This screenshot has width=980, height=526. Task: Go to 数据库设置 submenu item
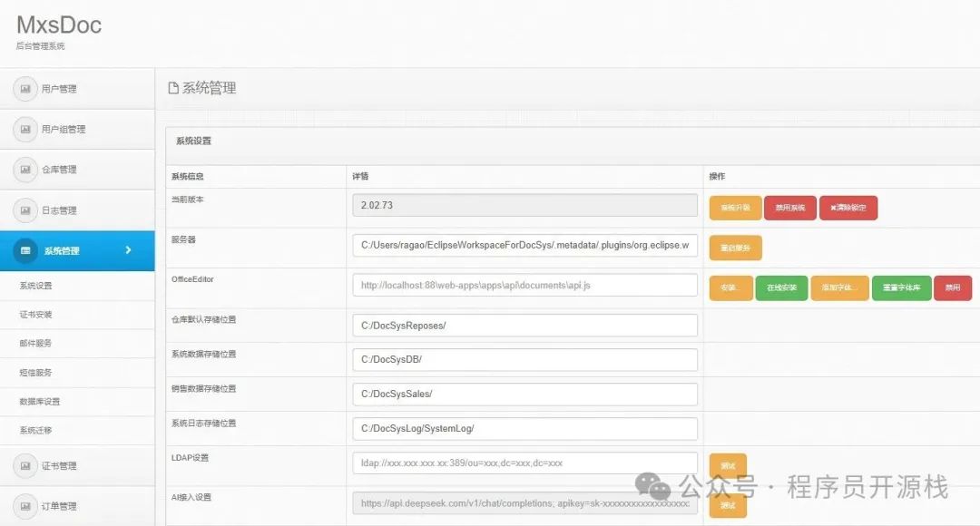pos(40,402)
